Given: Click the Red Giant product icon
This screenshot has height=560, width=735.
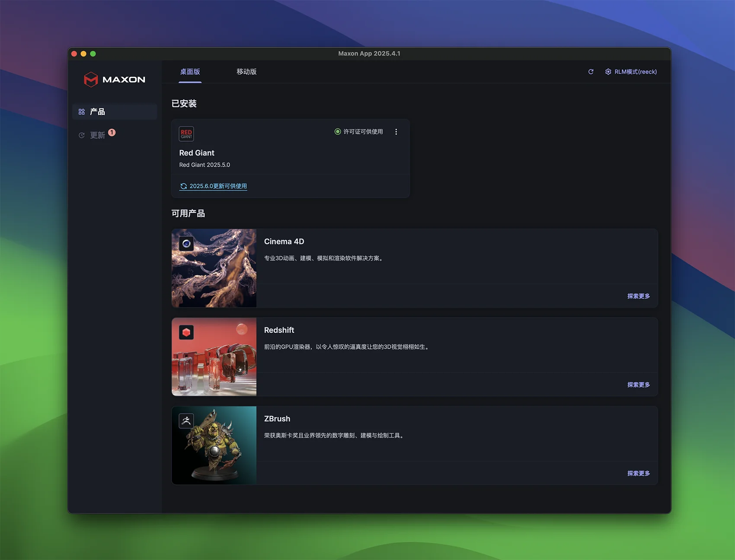Looking at the screenshot, I should pos(186,134).
